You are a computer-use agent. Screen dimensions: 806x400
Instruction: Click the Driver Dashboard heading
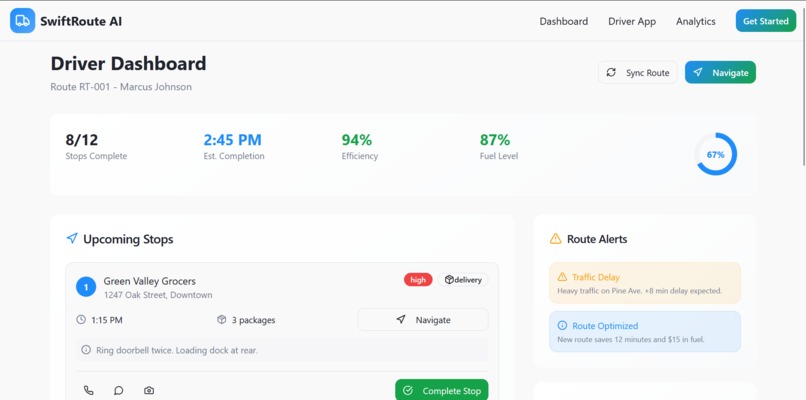(x=129, y=64)
